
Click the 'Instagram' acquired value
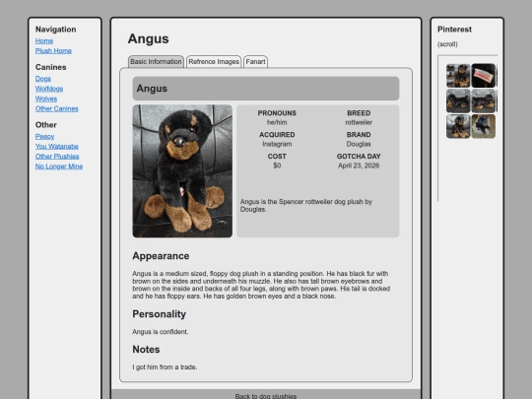[277, 144]
